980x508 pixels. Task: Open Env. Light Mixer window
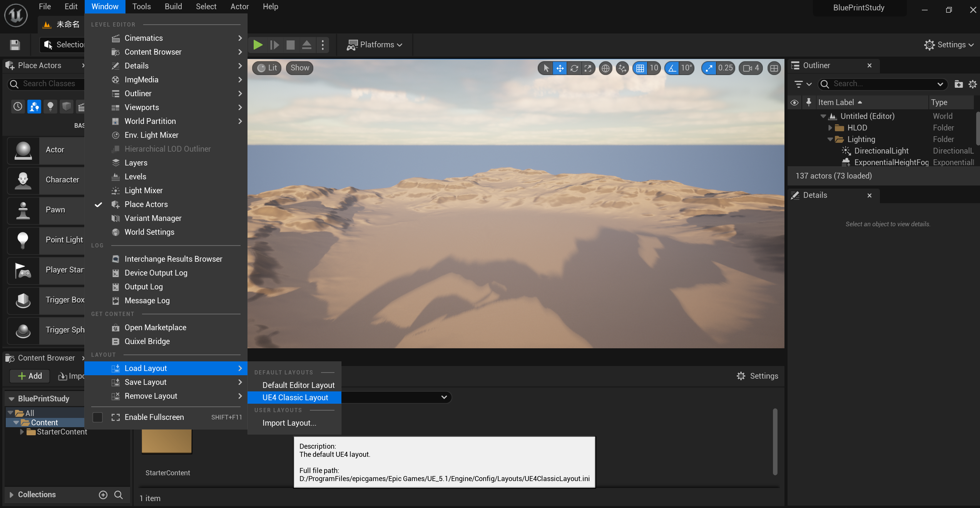[x=166, y=135]
